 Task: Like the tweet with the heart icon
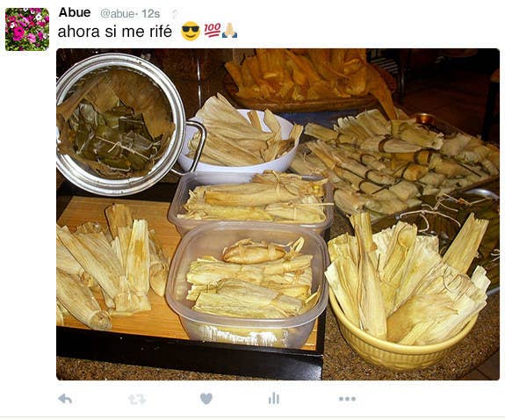click(206, 399)
